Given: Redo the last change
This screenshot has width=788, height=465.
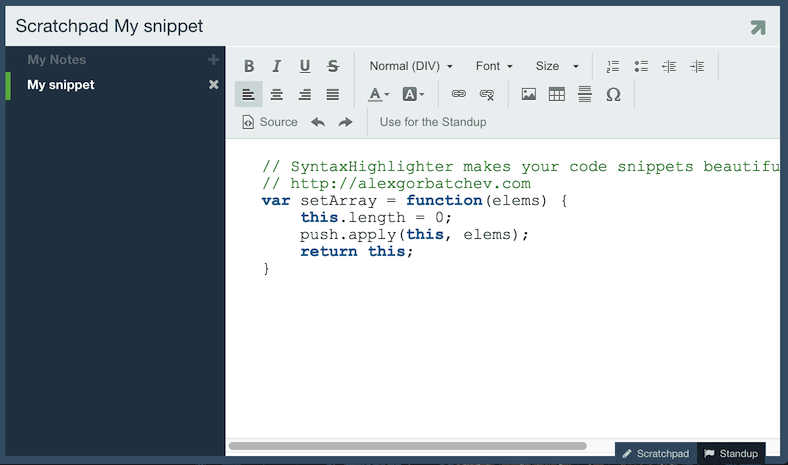Looking at the screenshot, I should 345,122.
